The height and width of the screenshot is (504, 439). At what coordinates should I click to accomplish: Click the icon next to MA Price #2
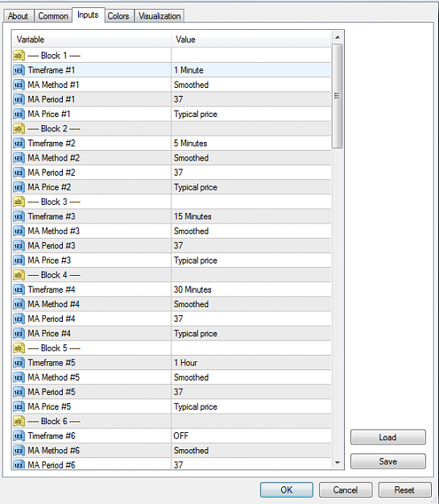(19, 187)
